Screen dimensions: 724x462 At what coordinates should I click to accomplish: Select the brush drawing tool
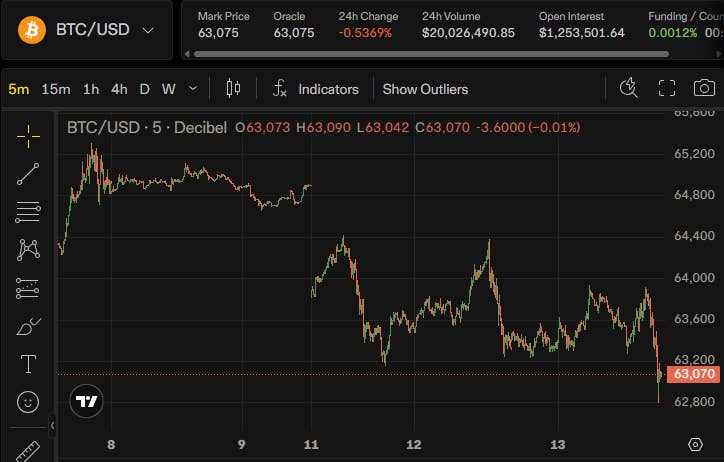[28, 326]
